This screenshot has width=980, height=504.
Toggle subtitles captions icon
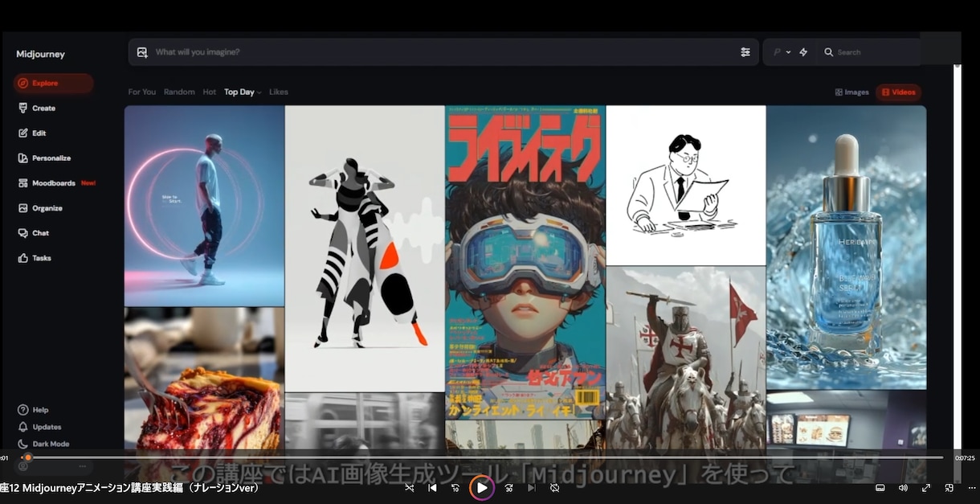(x=880, y=487)
